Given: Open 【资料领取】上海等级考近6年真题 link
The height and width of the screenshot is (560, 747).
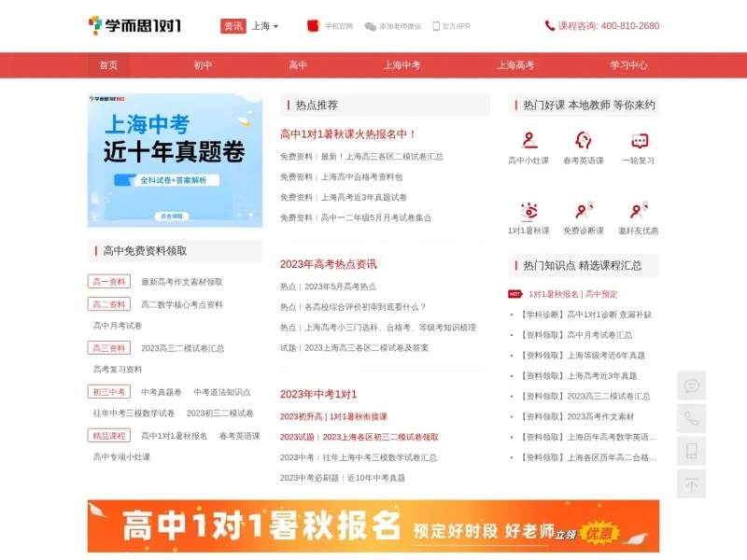Looking at the screenshot, I should coord(583,356).
